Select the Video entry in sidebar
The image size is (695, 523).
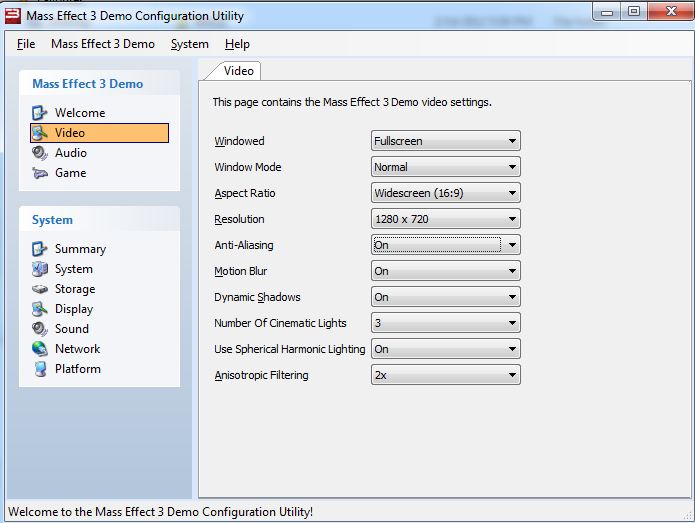coord(99,133)
